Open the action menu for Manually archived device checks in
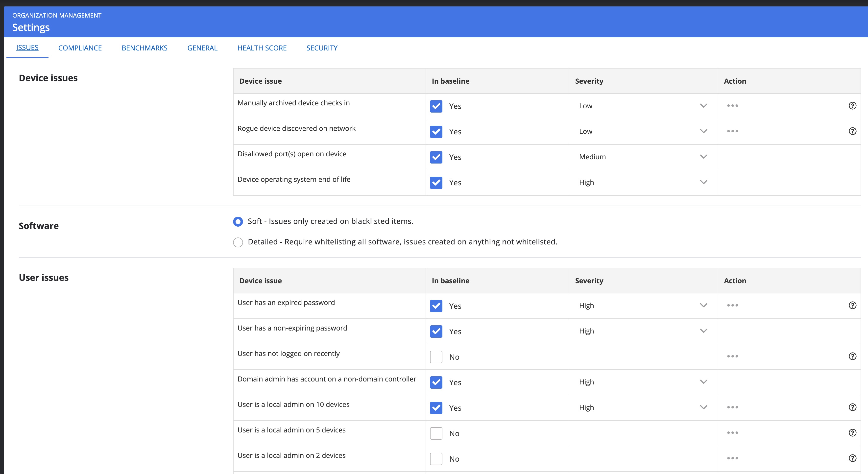Viewport: 868px width, 474px height. point(733,105)
